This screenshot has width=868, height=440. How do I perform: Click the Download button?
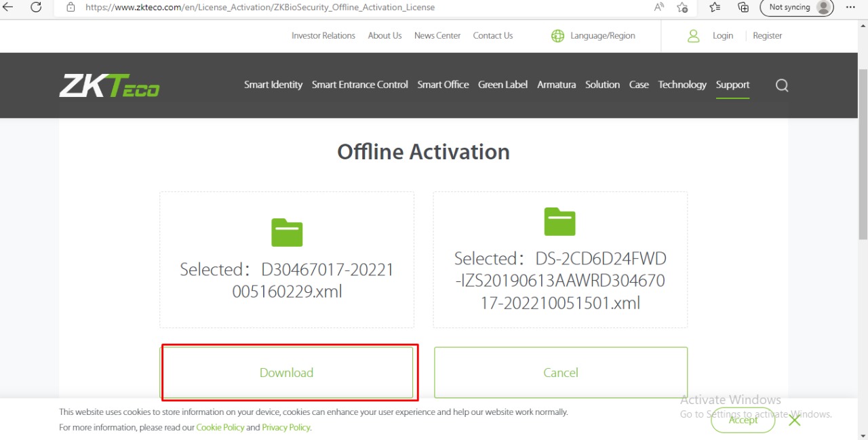(287, 373)
